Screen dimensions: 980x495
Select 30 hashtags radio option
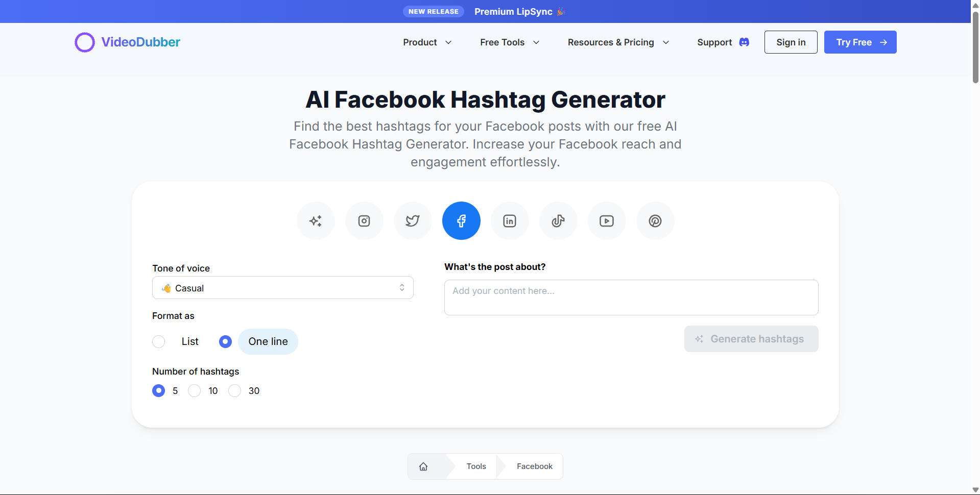click(234, 391)
